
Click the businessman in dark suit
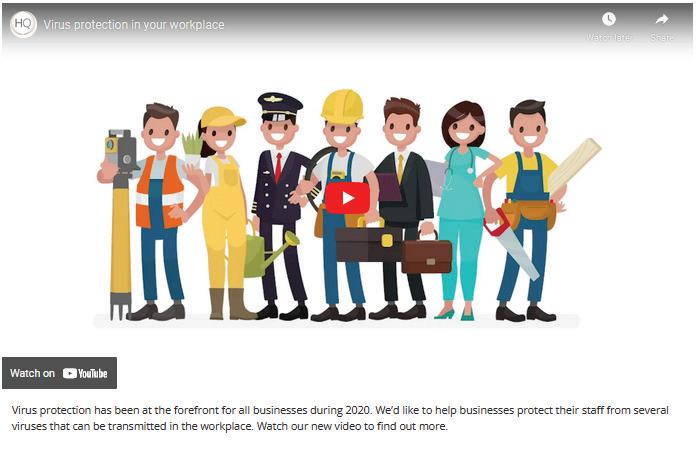(403, 207)
